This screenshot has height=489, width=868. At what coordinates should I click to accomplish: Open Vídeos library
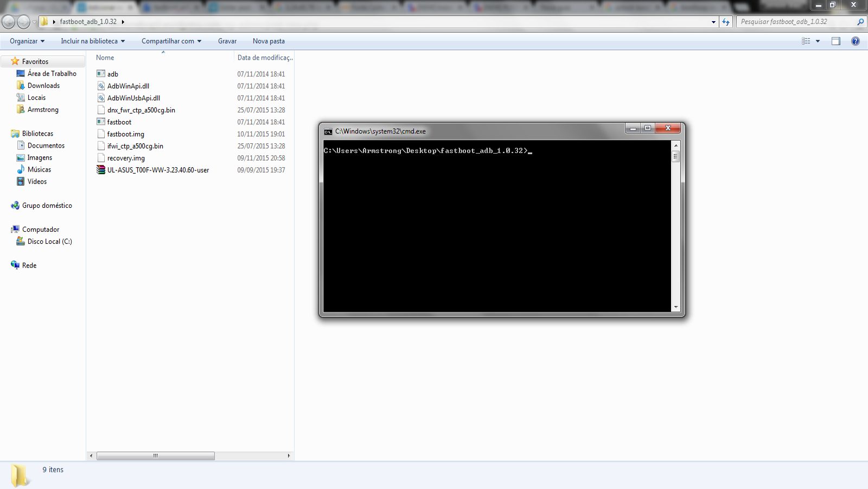coord(37,181)
